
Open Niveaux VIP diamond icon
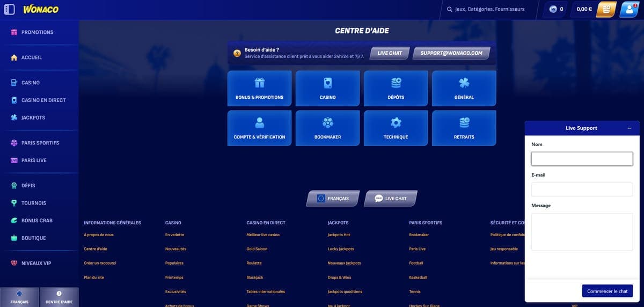[x=14, y=263]
